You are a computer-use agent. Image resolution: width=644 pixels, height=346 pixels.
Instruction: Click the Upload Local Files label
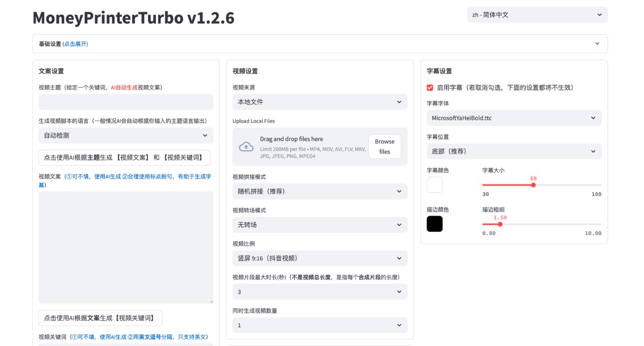pyautogui.click(x=254, y=121)
